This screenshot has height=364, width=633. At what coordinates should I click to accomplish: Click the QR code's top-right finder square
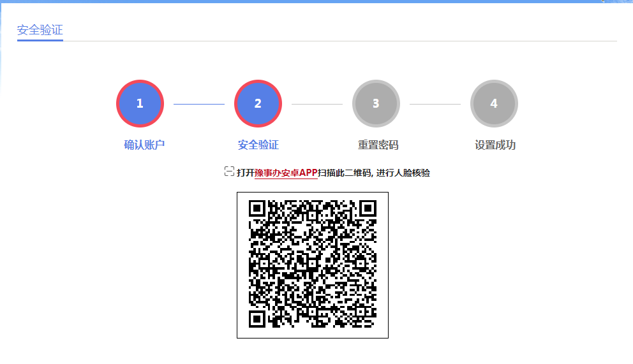[367, 208]
